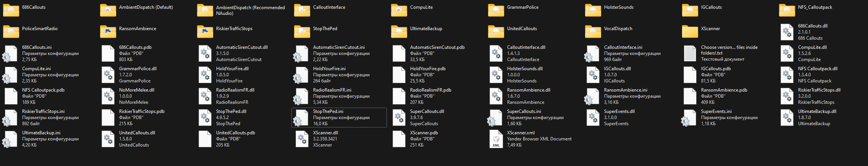868x166 pixels.
Task: Click the NFS Calloutpack.dll file name
Action: [818, 69]
